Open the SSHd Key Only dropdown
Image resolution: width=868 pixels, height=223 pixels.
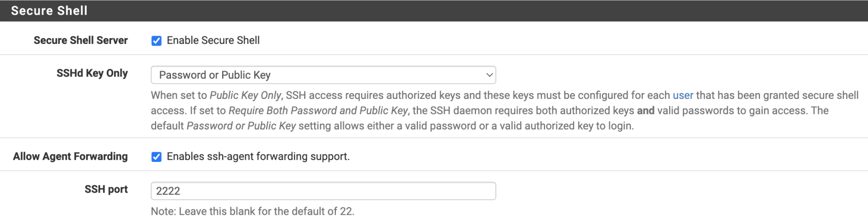click(x=322, y=75)
